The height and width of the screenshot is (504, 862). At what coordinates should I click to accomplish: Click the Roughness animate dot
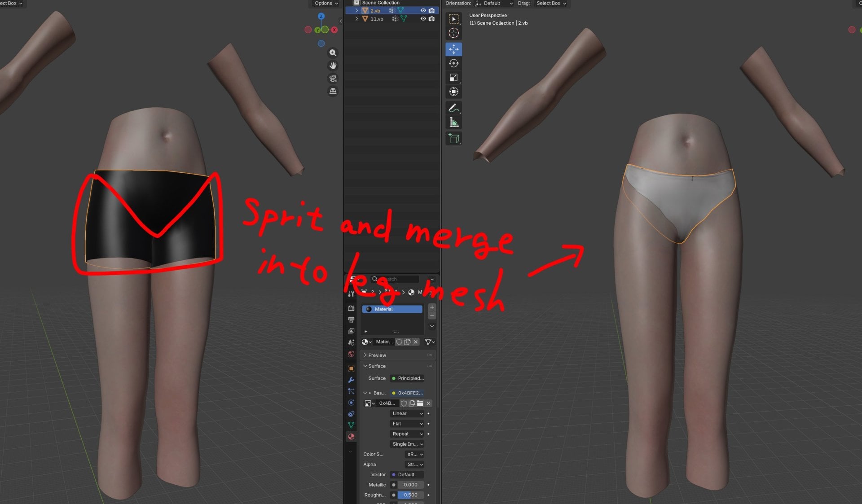(428, 495)
